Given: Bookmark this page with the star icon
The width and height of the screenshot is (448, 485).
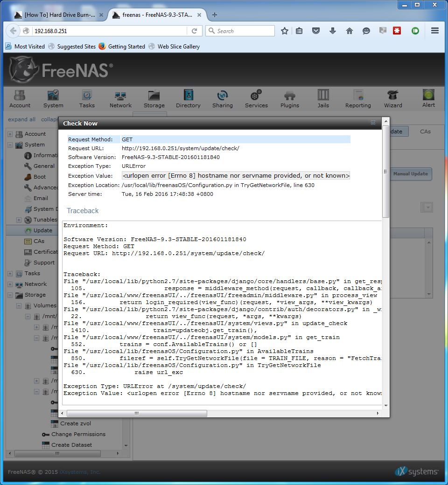Looking at the screenshot, I should 285,31.
